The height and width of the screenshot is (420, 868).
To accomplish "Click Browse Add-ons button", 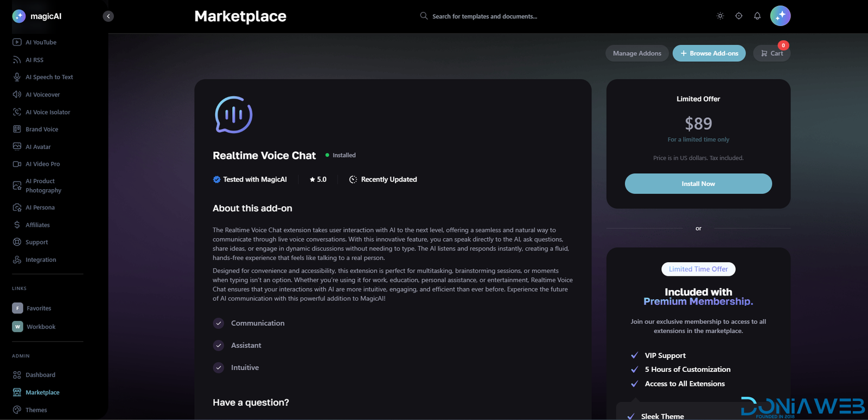I will point(709,53).
